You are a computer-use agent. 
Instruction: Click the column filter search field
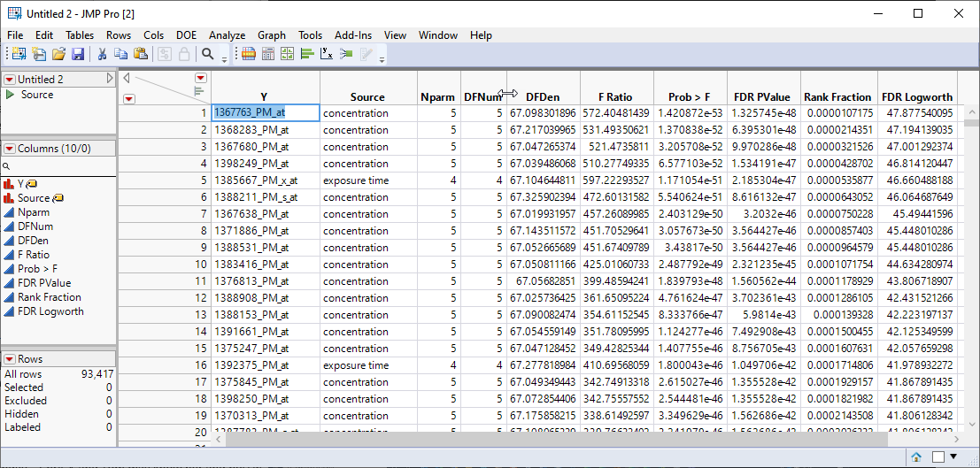point(58,165)
